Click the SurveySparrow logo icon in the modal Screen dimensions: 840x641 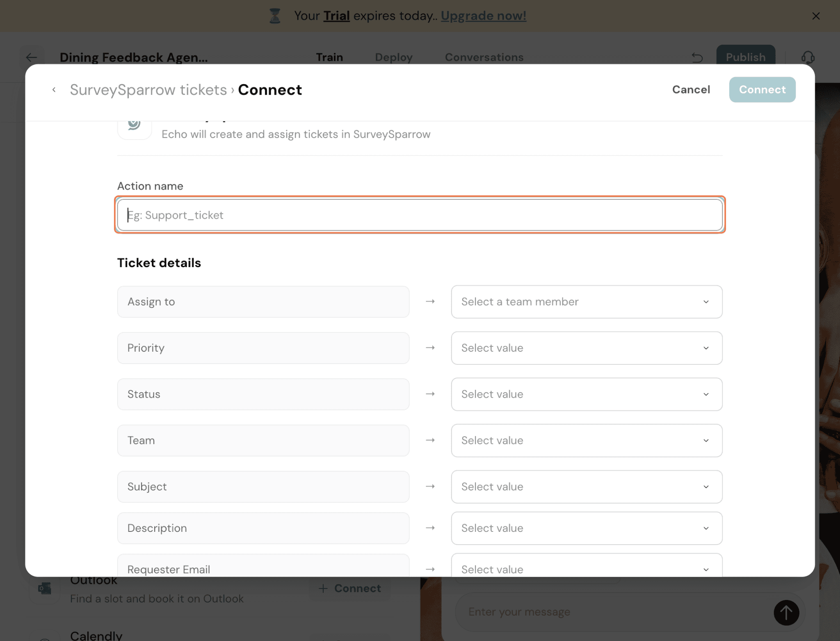tap(135, 125)
